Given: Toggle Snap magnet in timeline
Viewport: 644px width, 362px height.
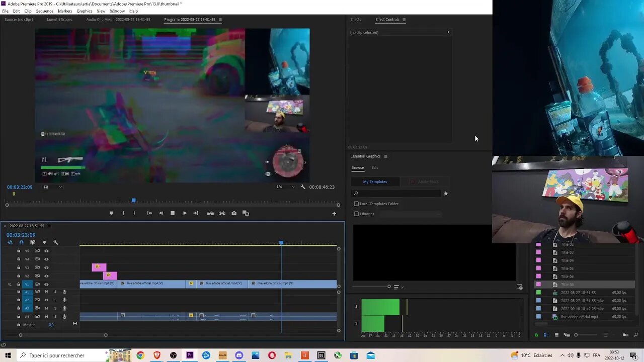Looking at the screenshot, I should [x=21, y=242].
